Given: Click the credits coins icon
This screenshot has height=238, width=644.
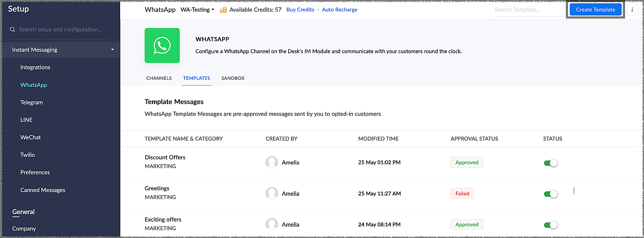Looking at the screenshot, I should point(223,10).
